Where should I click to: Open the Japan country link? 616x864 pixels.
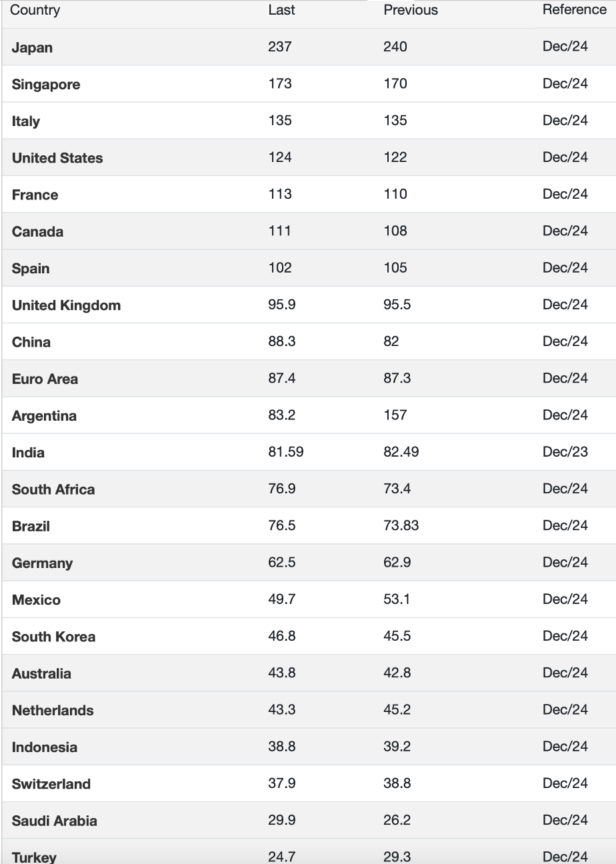point(32,47)
